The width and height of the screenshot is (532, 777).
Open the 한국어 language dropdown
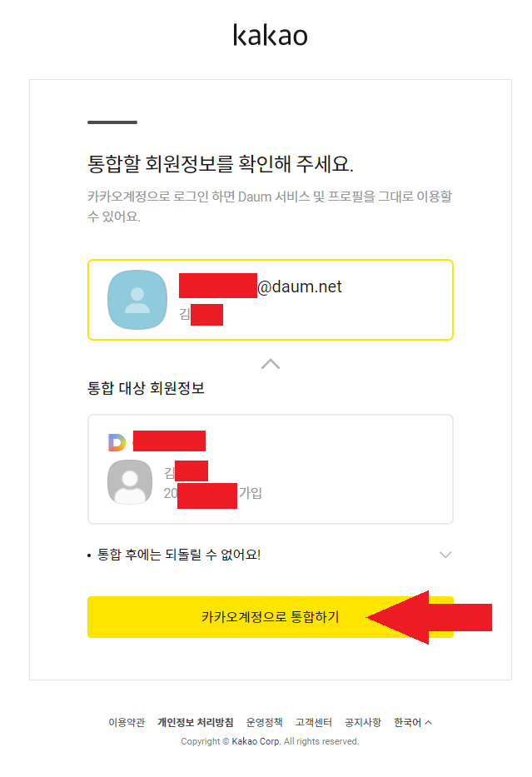(413, 723)
